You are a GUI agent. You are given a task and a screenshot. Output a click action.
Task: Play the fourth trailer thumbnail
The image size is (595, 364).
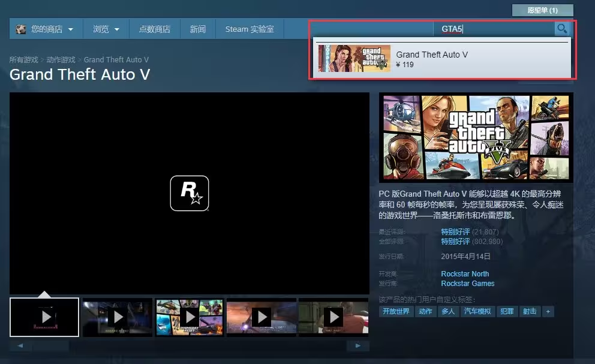(x=262, y=317)
